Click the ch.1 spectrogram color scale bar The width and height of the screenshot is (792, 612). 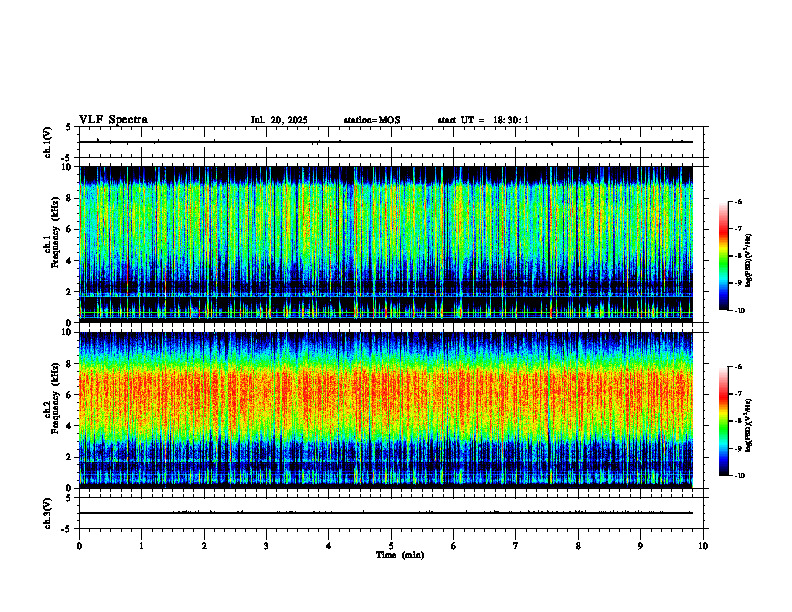[x=723, y=256]
